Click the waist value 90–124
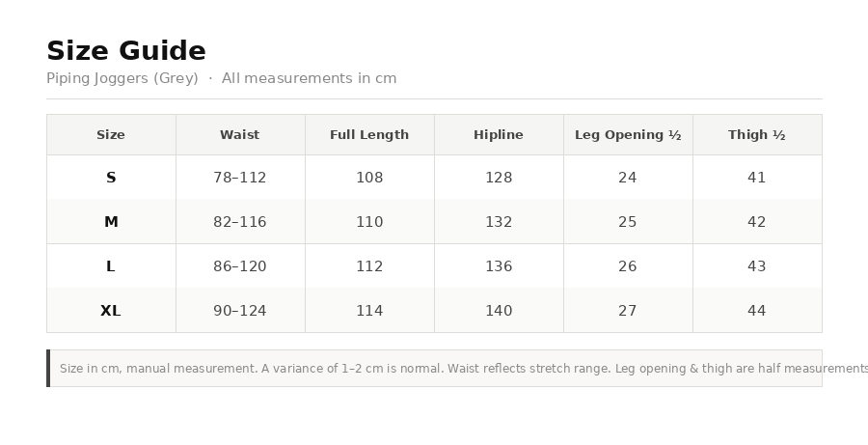Image resolution: width=868 pixels, height=445 pixels. click(x=240, y=310)
